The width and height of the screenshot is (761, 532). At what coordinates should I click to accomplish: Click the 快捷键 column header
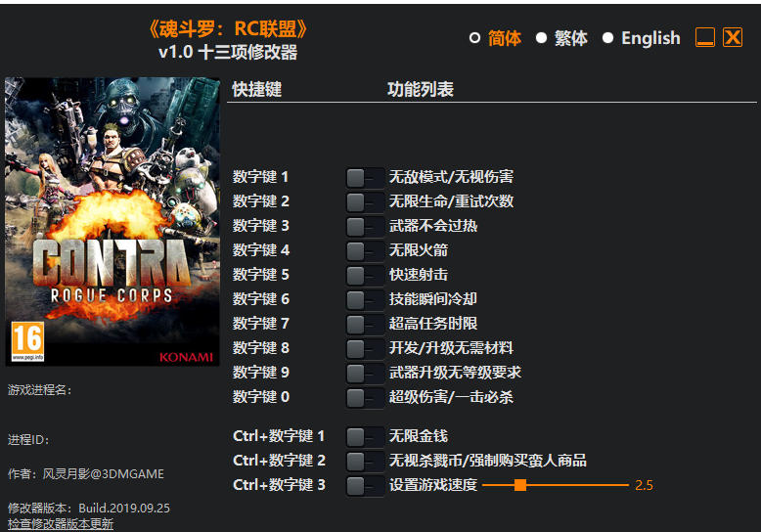click(256, 89)
